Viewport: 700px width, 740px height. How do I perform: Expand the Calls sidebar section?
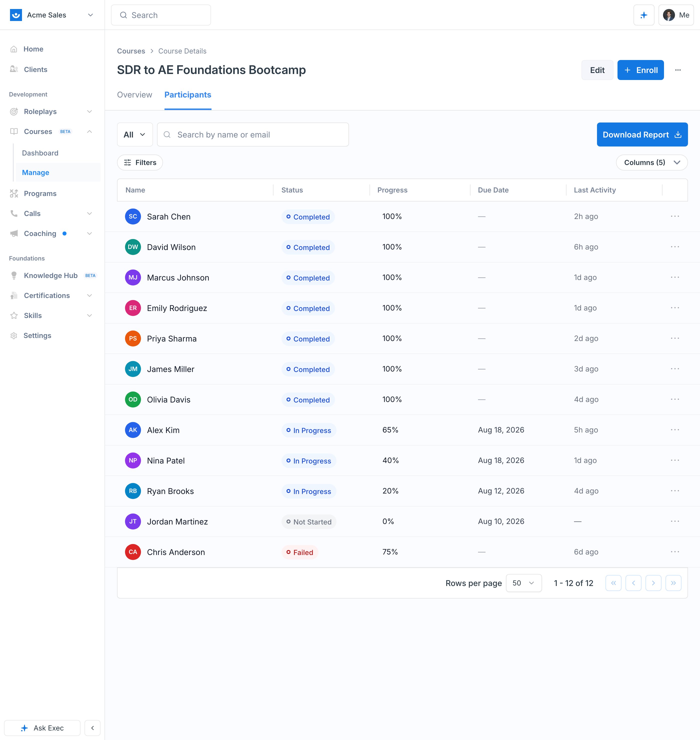tap(89, 213)
